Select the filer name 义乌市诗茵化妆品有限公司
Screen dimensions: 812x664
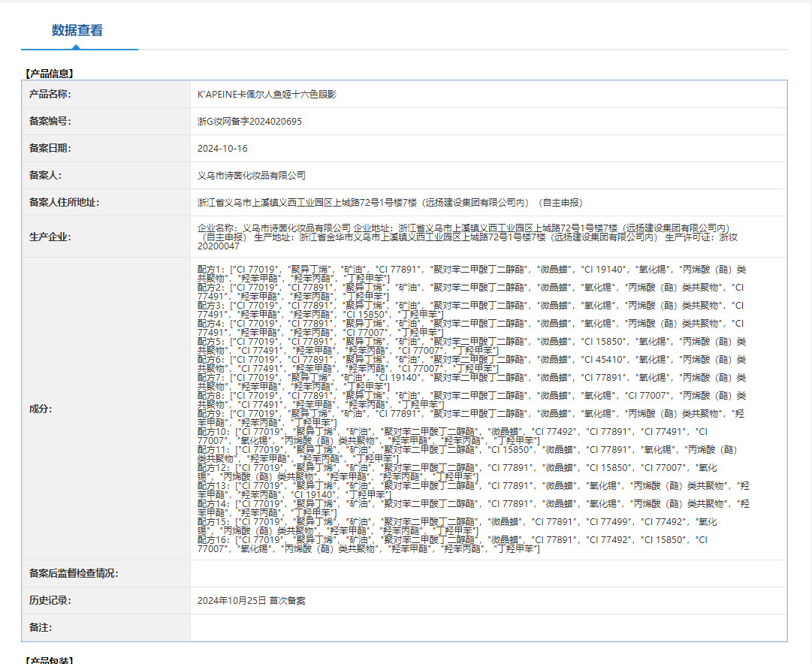(251, 176)
